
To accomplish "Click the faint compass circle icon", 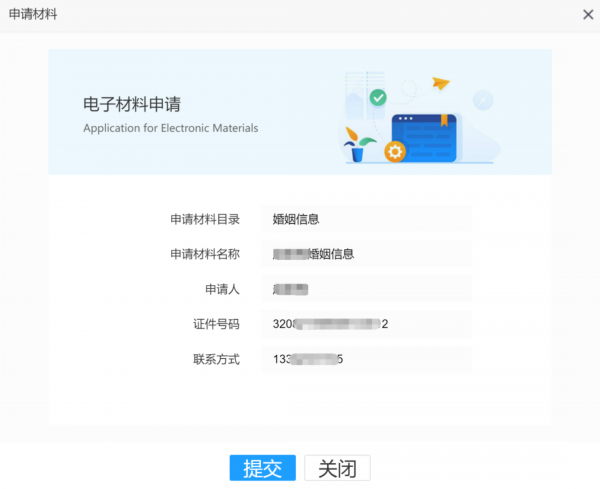I will point(484,99).
